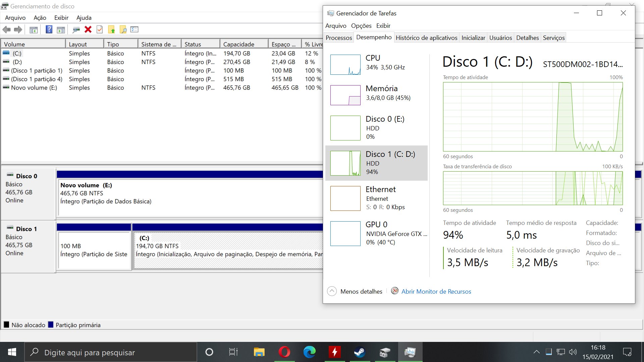Click the folder with green arrow icon

click(112, 30)
